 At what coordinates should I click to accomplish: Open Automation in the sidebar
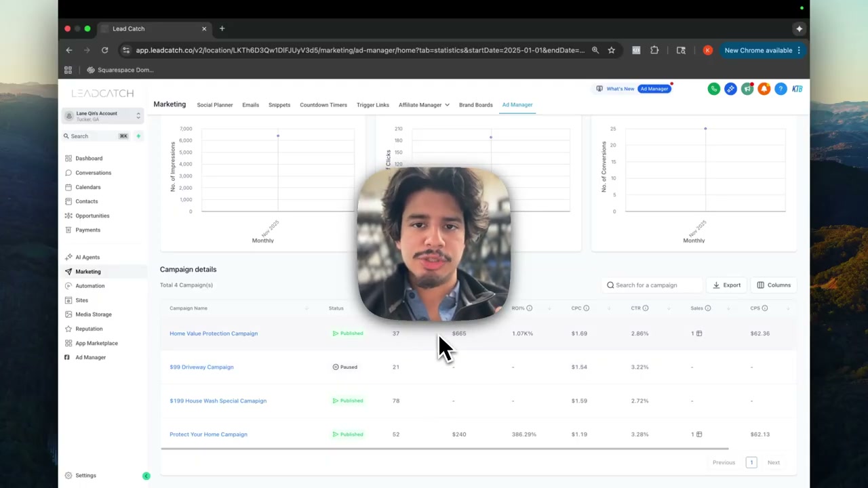(90, 286)
